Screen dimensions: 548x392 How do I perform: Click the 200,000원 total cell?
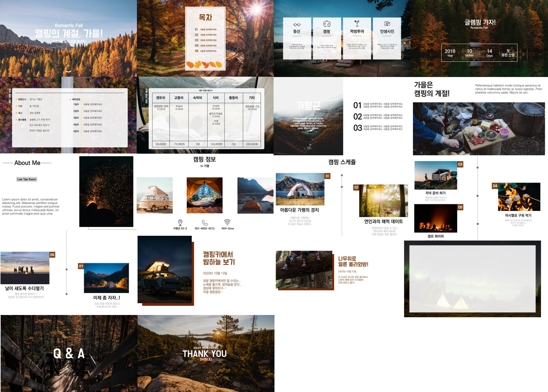(x=252, y=144)
